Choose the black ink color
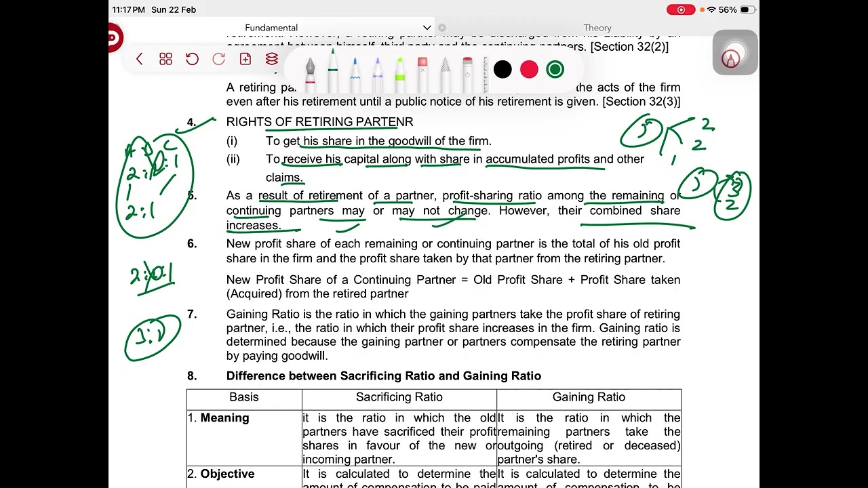868x488 pixels. [502, 69]
